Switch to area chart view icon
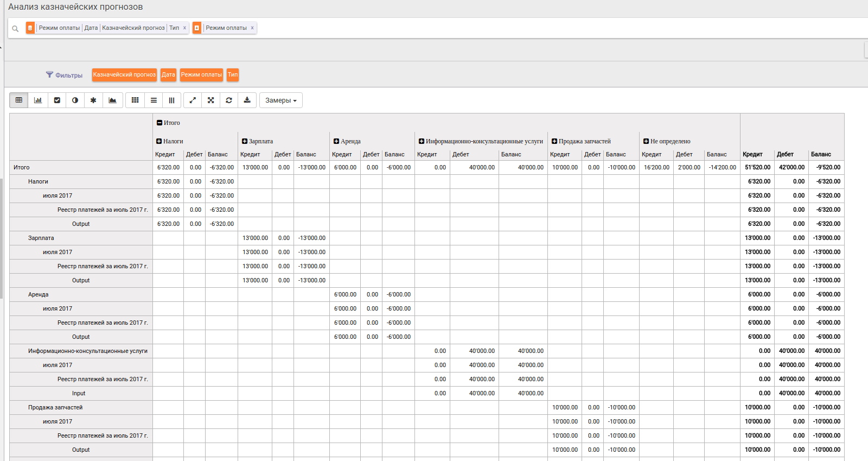This screenshot has height=461, width=868. (x=112, y=100)
